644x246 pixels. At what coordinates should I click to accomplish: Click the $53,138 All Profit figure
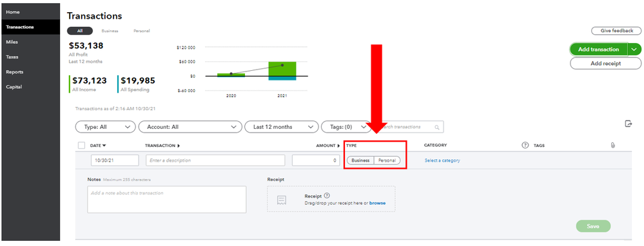86,46
